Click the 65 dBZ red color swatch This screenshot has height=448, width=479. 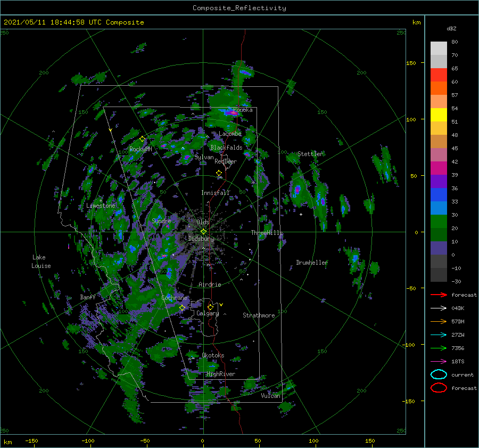[439, 75]
